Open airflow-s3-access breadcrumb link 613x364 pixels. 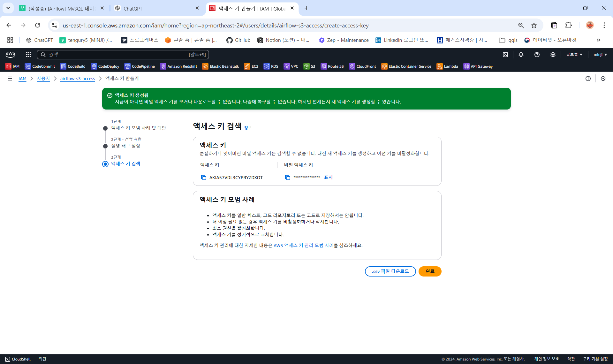point(78,79)
